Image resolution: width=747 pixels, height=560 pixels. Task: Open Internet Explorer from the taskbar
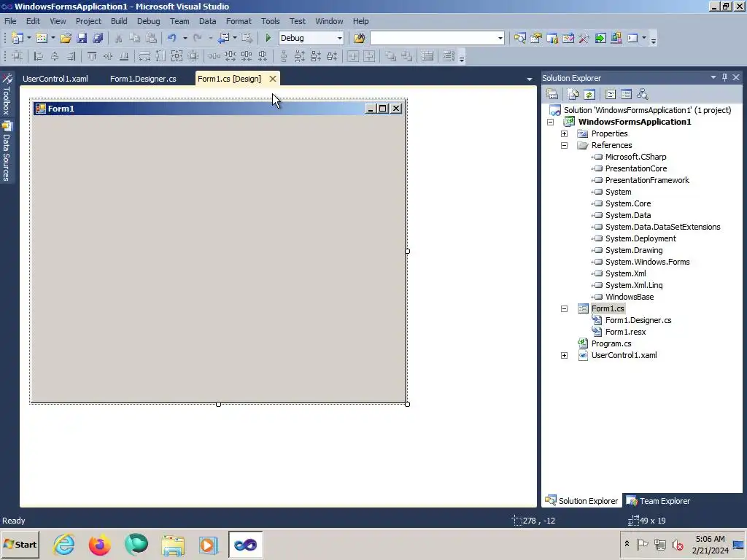[64, 545]
